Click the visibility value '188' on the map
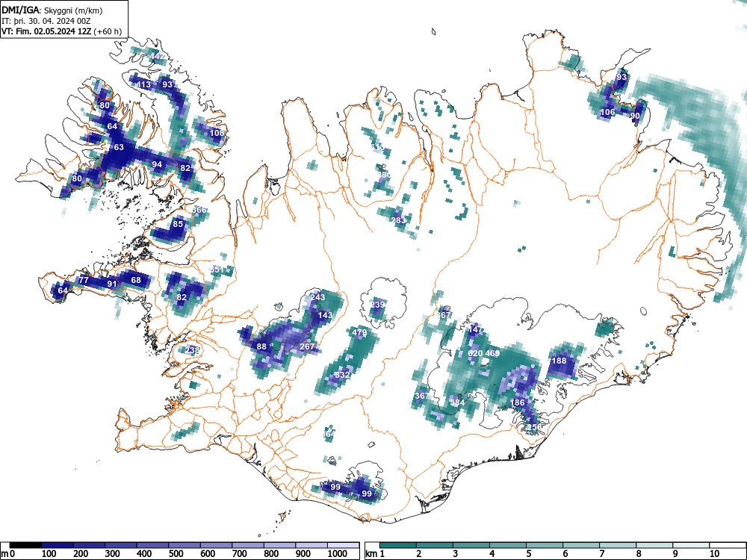Viewport: 747px width, 560px height. pyautogui.click(x=559, y=361)
